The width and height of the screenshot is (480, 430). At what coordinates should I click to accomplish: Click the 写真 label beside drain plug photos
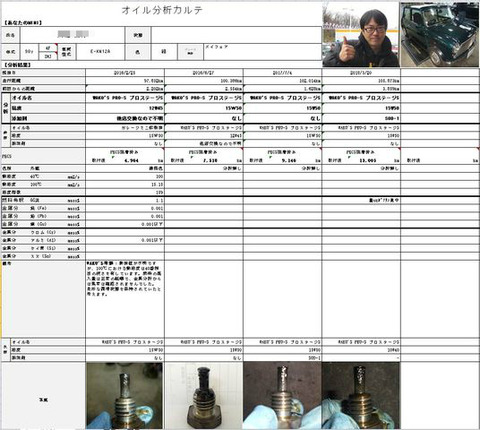(43, 399)
